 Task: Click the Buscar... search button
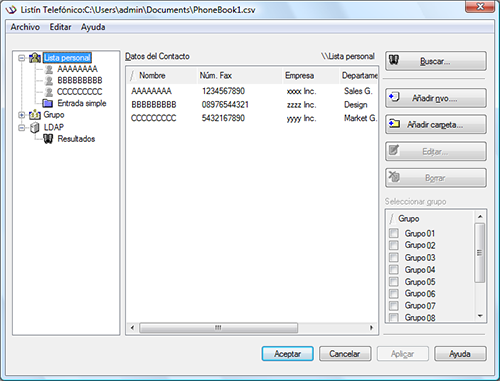pyautogui.click(x=436, y=61)
